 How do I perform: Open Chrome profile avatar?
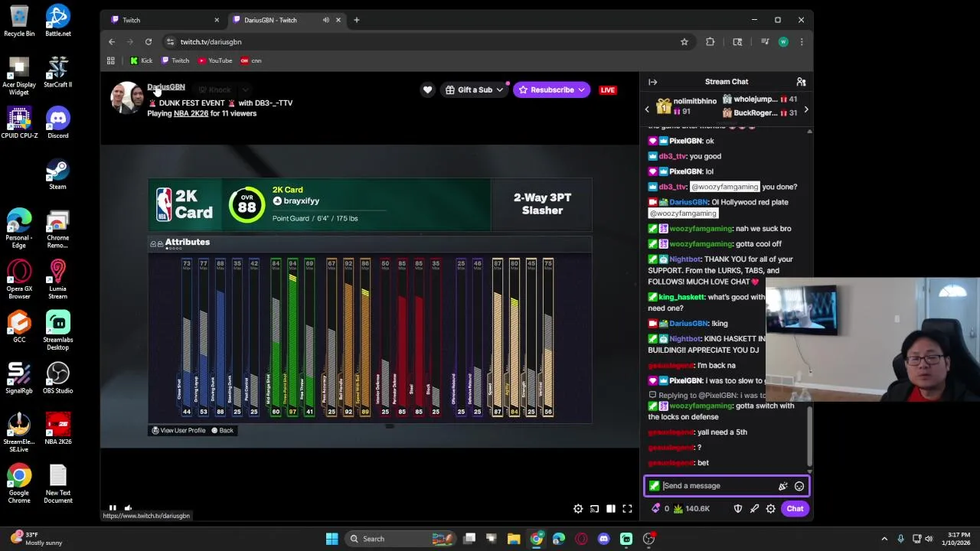pyautogui.click(x=783, y=42)
